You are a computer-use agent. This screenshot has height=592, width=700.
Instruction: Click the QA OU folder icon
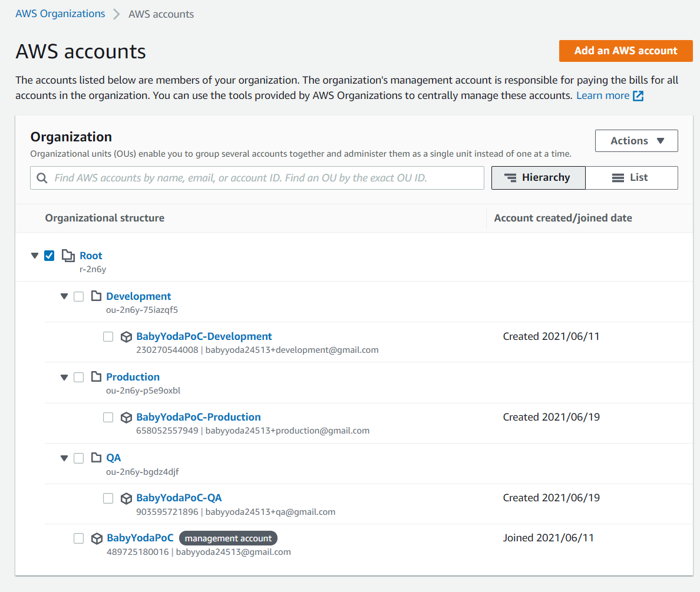tap(96, 457)
